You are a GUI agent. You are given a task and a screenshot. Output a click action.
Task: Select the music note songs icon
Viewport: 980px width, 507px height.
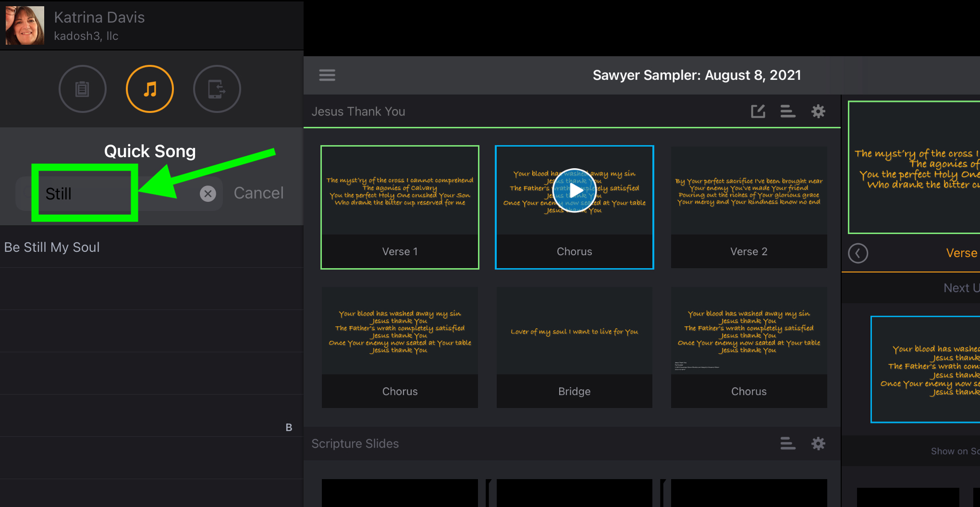(x=150, y=89)
